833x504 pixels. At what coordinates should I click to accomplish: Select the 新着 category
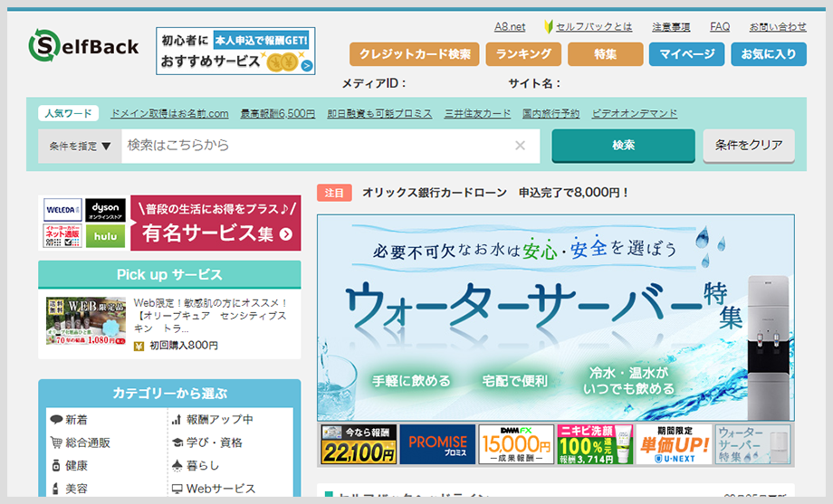point(69,420)
